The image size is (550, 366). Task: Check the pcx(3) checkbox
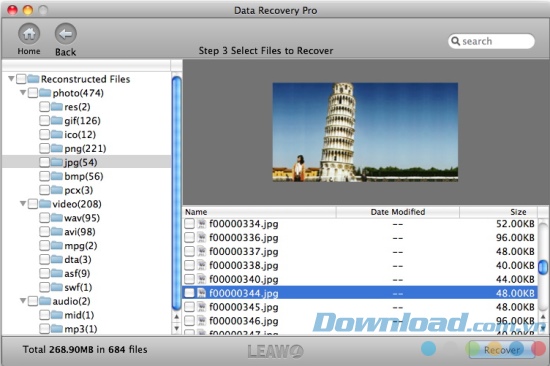(x=44, y=190)
